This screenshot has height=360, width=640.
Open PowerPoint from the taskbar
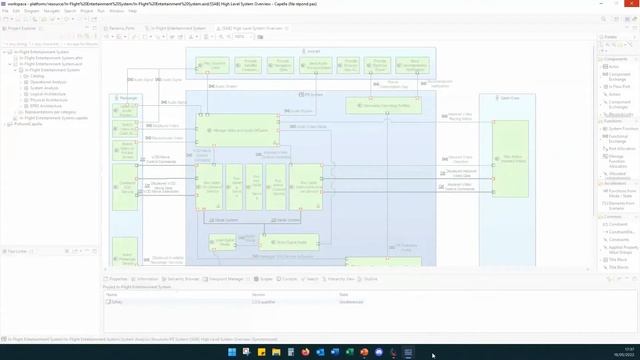point(364,352)
